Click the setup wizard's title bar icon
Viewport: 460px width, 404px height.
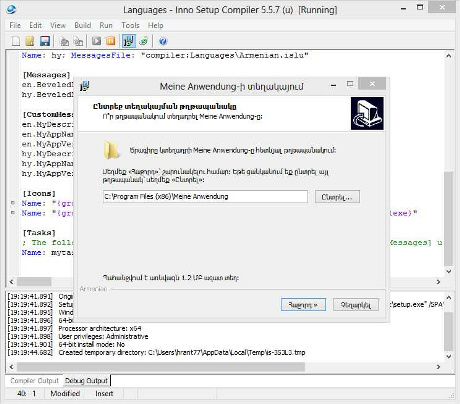(x=85, y=86)
